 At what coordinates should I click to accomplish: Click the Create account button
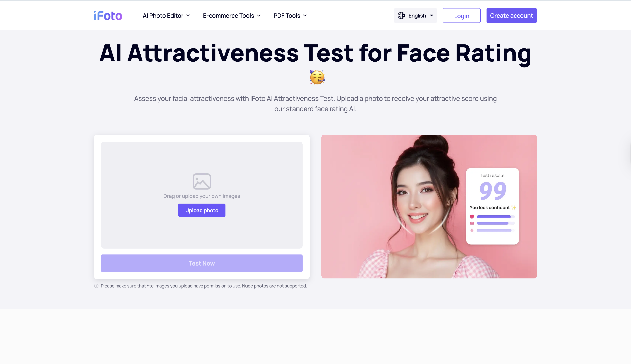point(511,15)
